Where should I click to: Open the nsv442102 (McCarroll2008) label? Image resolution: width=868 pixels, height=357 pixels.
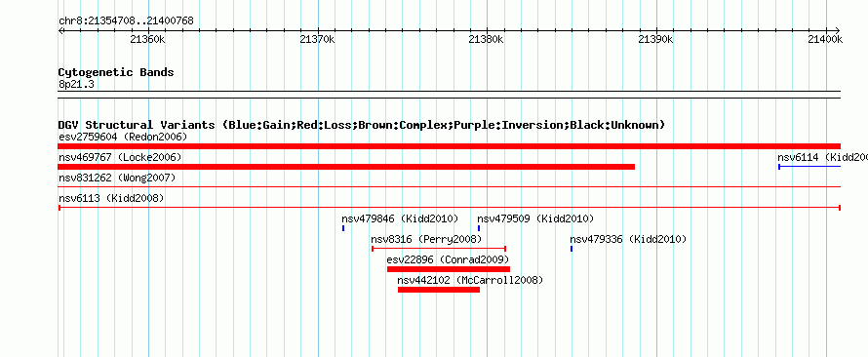point(470,281)
